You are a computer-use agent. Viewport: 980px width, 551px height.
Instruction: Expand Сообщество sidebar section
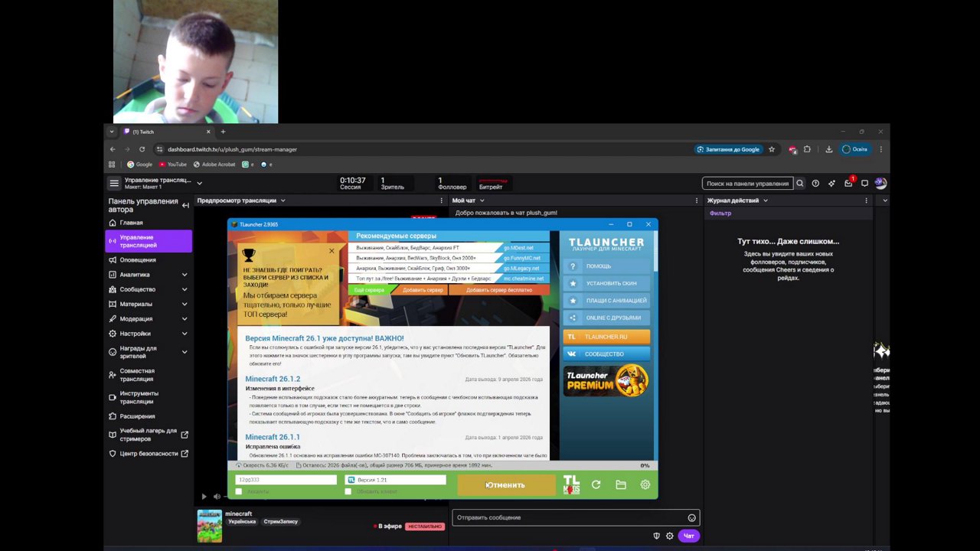[185, 289]
